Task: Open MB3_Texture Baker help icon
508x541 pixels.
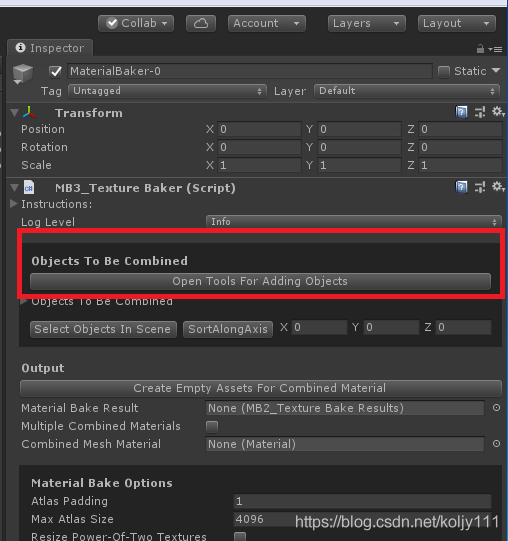Action: point(461,187)
